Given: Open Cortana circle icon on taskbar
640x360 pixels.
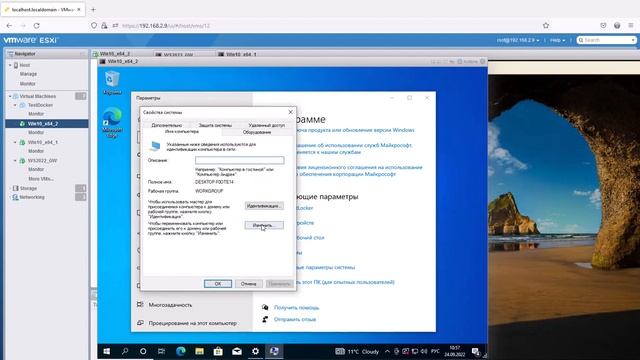Looking at the screenshot, I should point(143,351).
